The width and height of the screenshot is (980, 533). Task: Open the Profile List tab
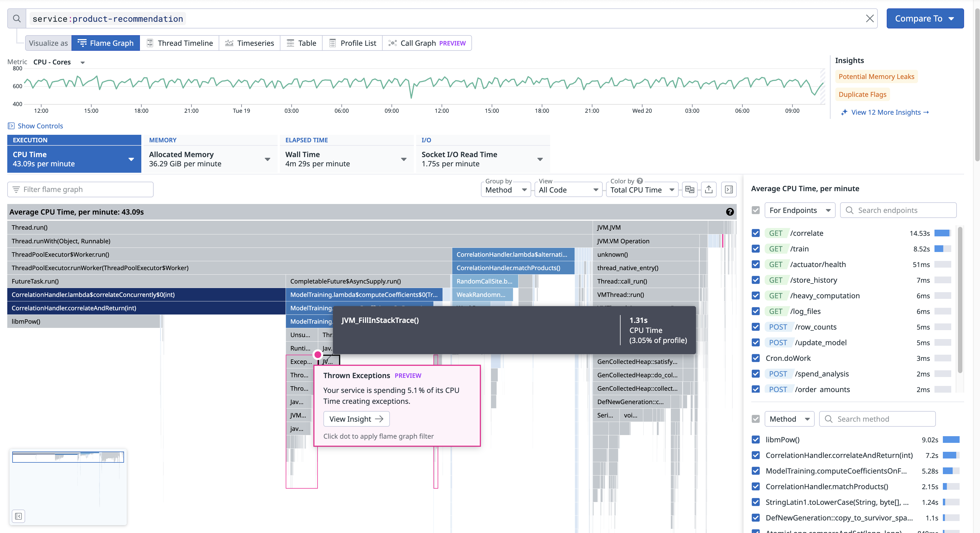(x=353, y=43)
